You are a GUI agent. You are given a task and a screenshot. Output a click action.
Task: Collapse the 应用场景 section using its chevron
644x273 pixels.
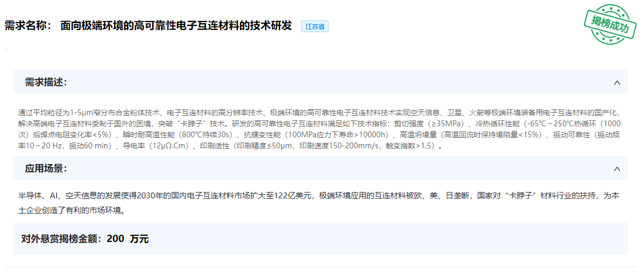tap(617, 169)
